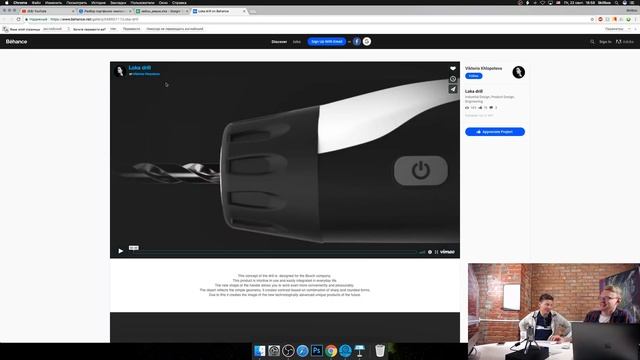Screen dimensions: 640x360
Task: Follow Viktoria Khlopotova
Action: [473, 76]
